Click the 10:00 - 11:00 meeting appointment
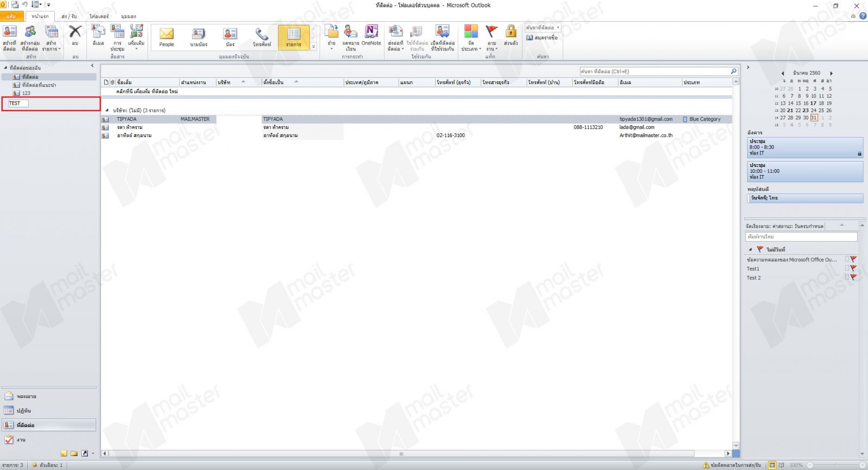 (x=805, y=171)
